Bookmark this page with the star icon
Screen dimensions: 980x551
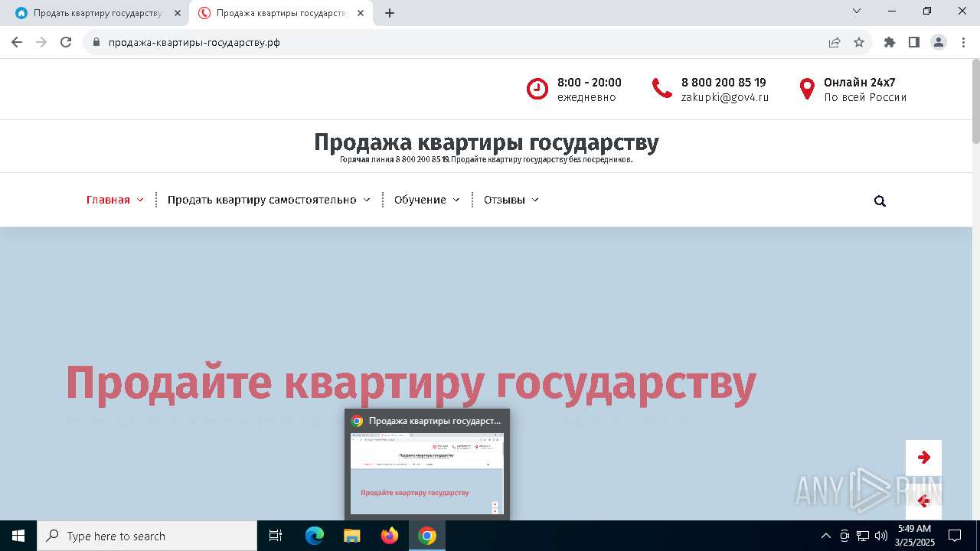coord(859,43)
